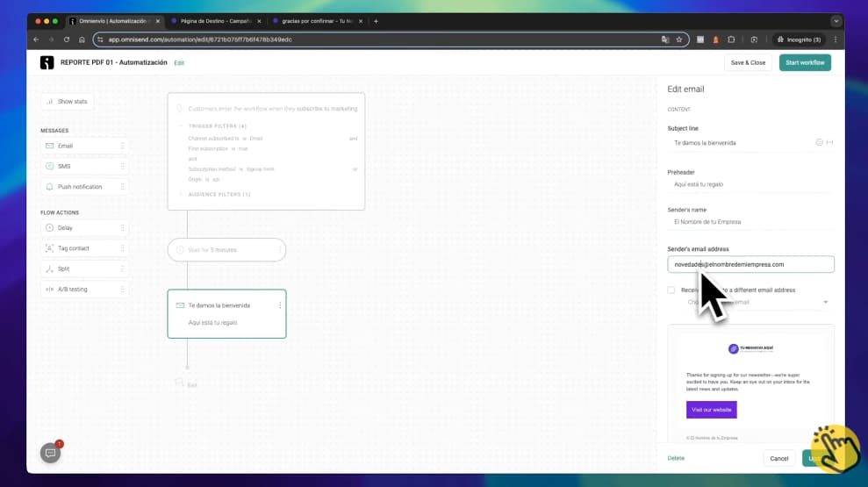Image resolution: width=868 pixels, height=487 pixels.
Task: Click Show stats button
Action: click(68, 101)
